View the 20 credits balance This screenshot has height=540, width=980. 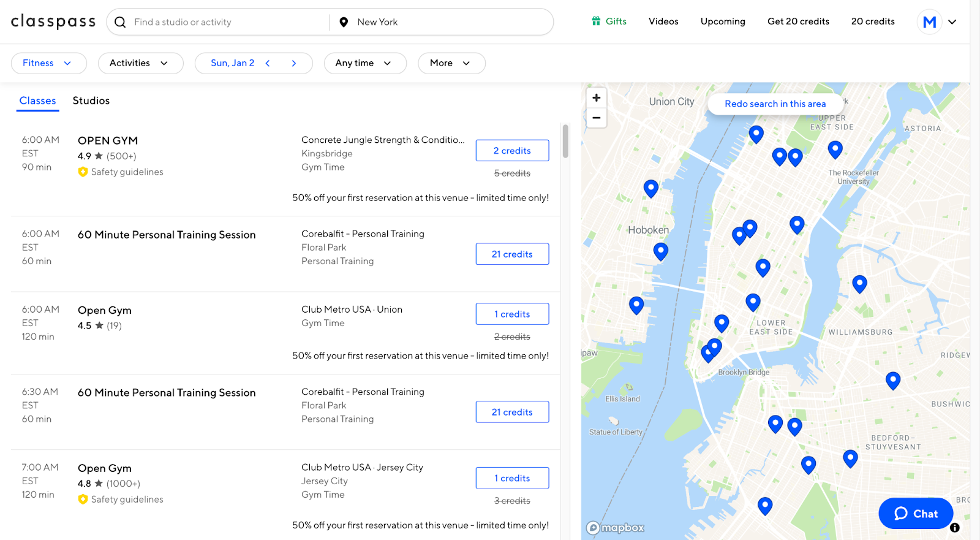tap(873, 21)
